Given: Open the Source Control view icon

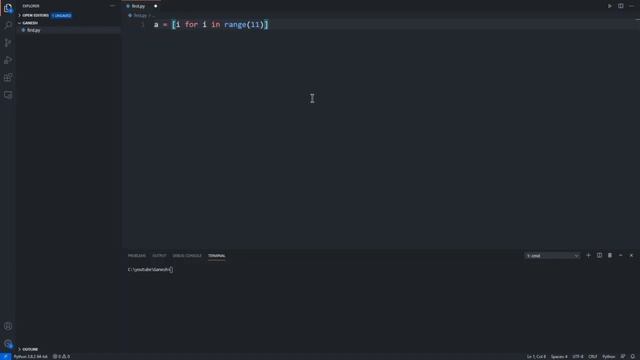Looking at the screenshot, I should tap(8, 43).
